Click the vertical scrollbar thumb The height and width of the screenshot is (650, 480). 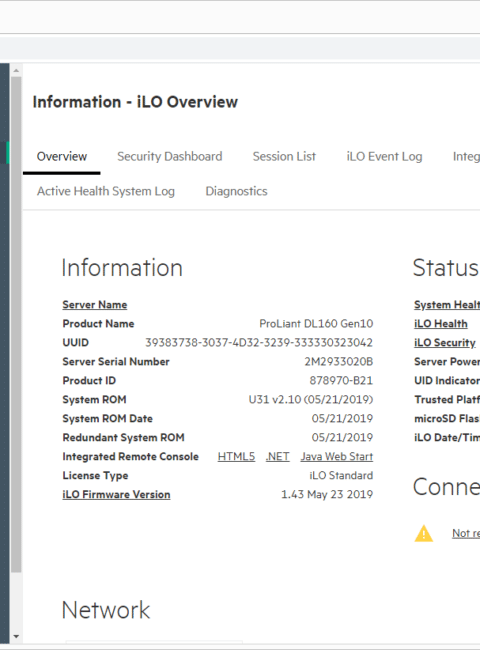point(16,325)
